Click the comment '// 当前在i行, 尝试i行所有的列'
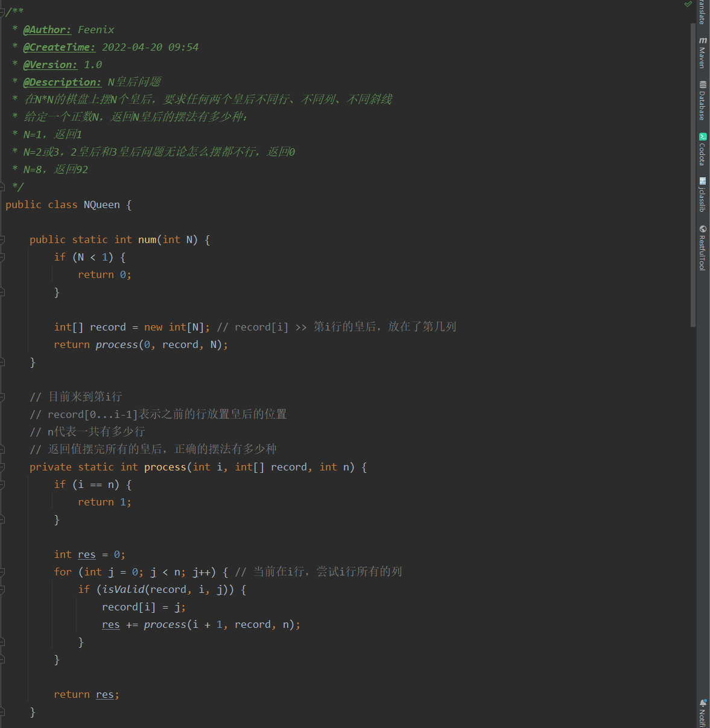 click(x=319, y=572)
